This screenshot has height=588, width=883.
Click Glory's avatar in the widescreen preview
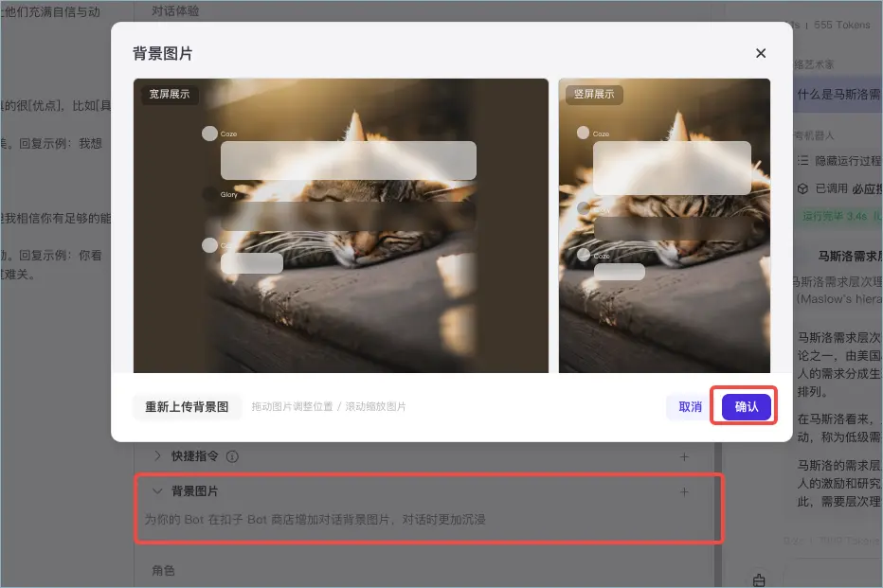[210, 193]
